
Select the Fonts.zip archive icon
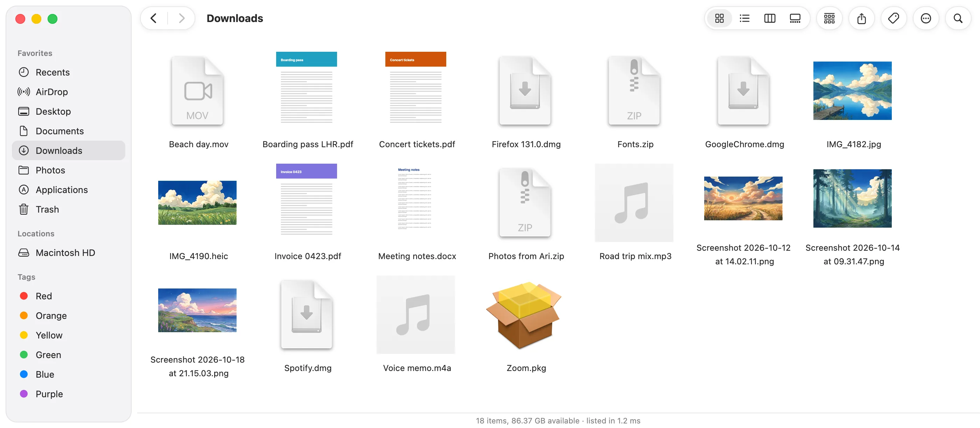[x=634, y=91]
